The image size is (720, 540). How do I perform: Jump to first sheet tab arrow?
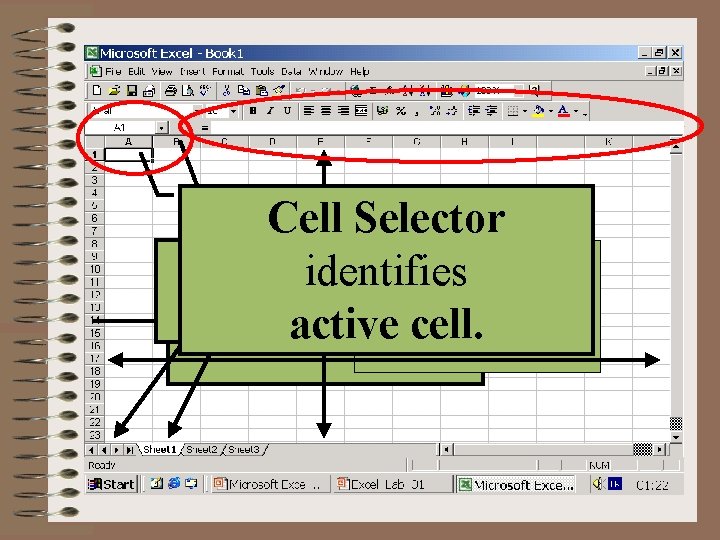click(91, 450)
